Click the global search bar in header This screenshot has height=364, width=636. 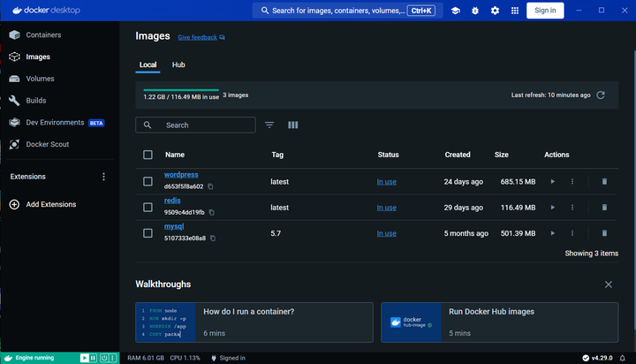[348, 11]
